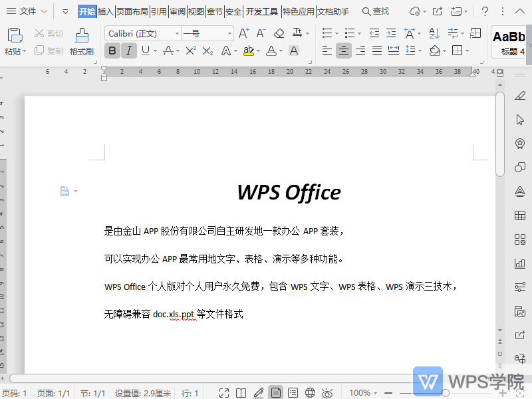Click the eye protection mode icon
This screenshot has width=532, height=399.
[x=327, y=392]
